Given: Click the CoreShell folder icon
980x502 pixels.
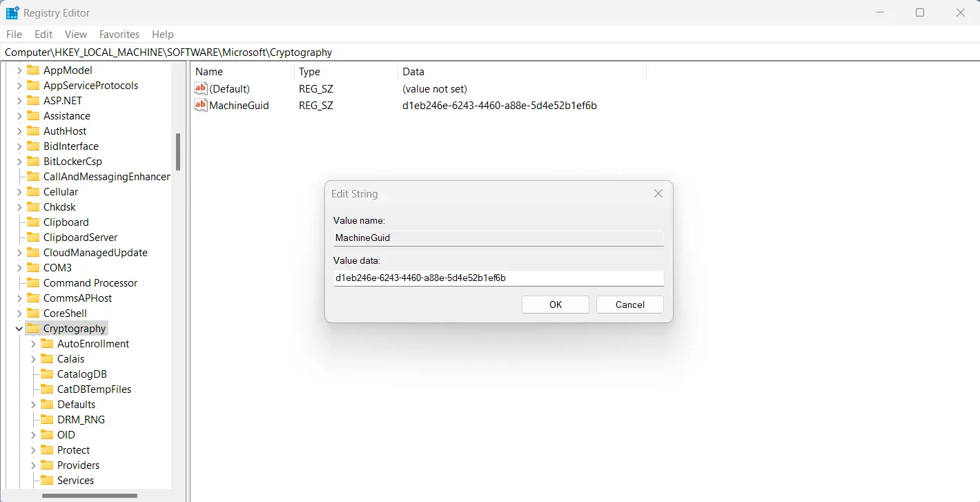Looking at the screenshot, I should point(33,313).
